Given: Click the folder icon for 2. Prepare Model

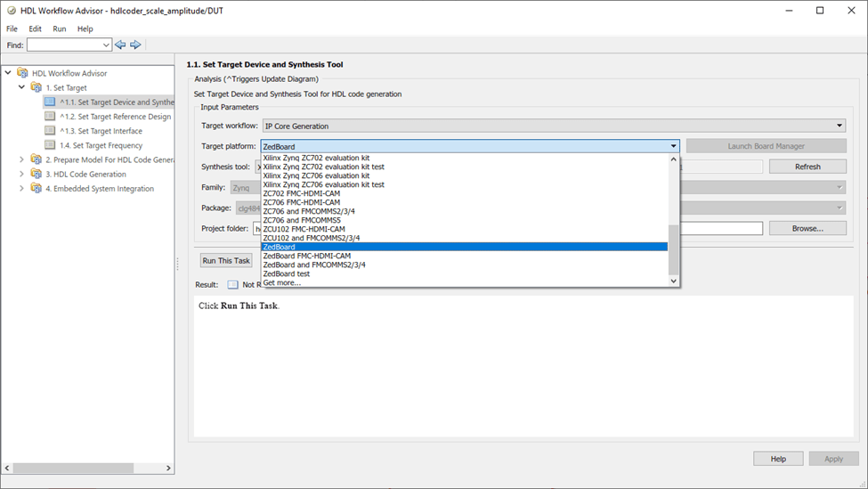Looking at the screenshot, I should pos(37,159).
